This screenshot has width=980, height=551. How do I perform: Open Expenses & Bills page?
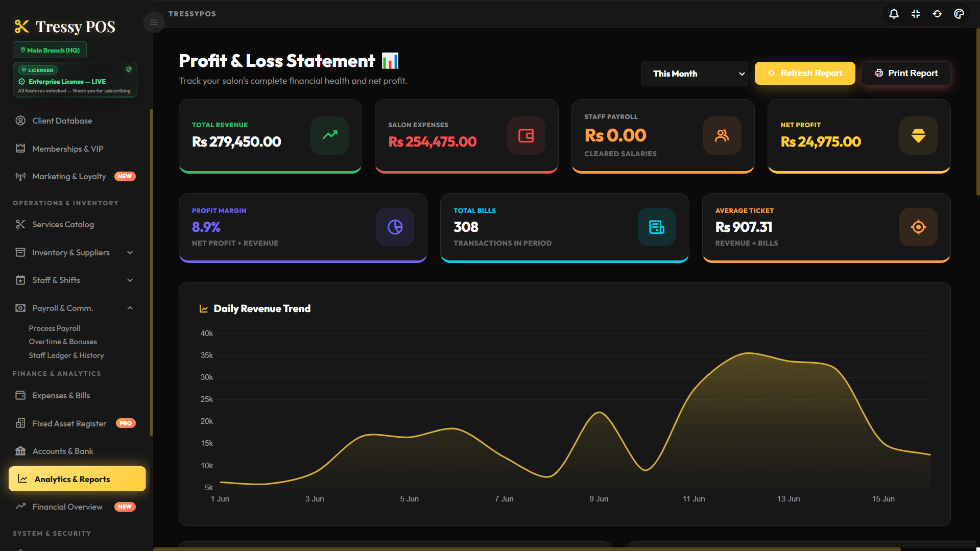pyautogui.click(x=77, y=395)
